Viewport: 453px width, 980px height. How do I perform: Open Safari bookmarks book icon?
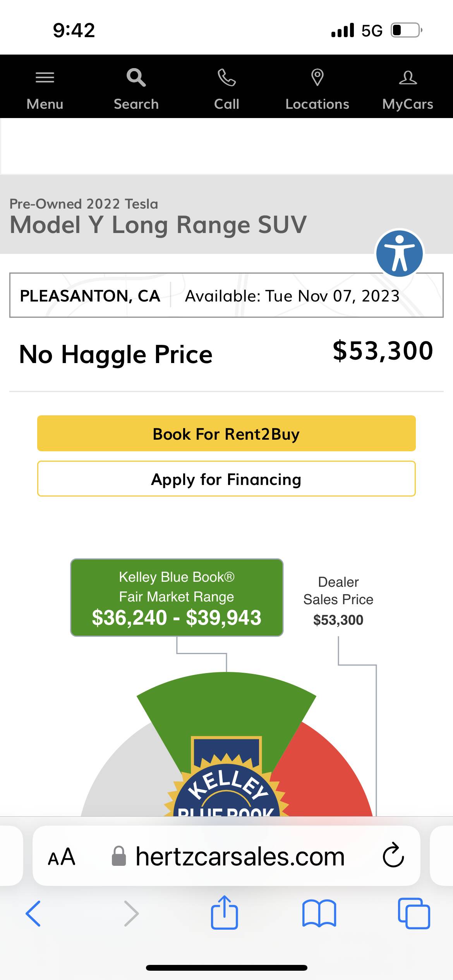click(319, 913)
